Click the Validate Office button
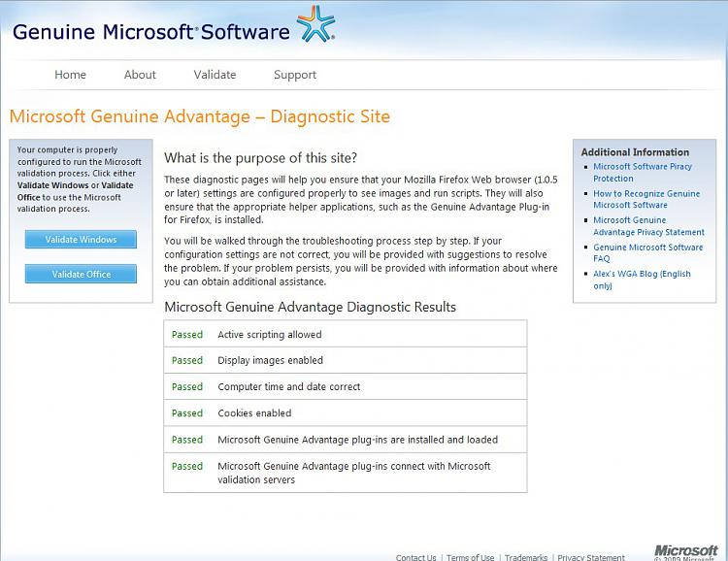The height and width of the screenshot is (561, 728). 81,274
